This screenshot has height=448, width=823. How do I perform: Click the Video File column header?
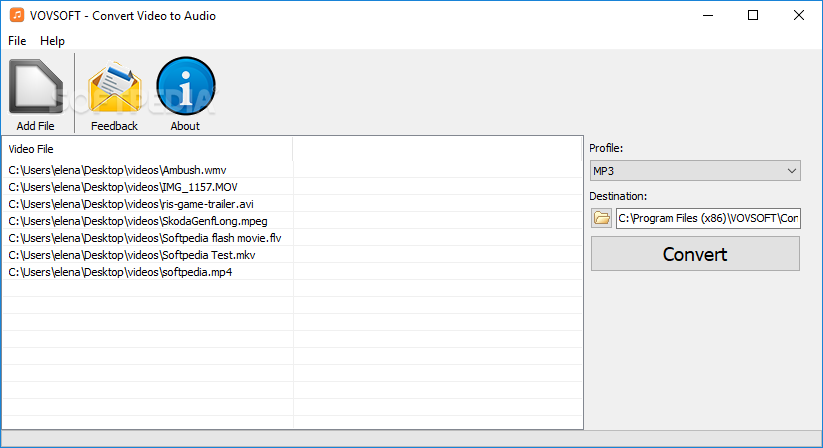pos(147,149)
